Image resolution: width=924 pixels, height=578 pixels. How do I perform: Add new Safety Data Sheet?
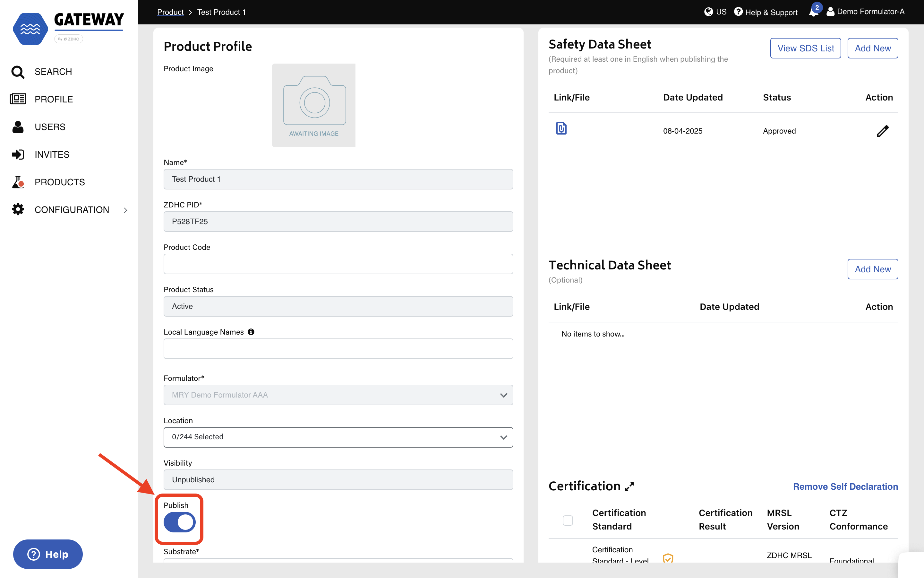coord(872,48)
